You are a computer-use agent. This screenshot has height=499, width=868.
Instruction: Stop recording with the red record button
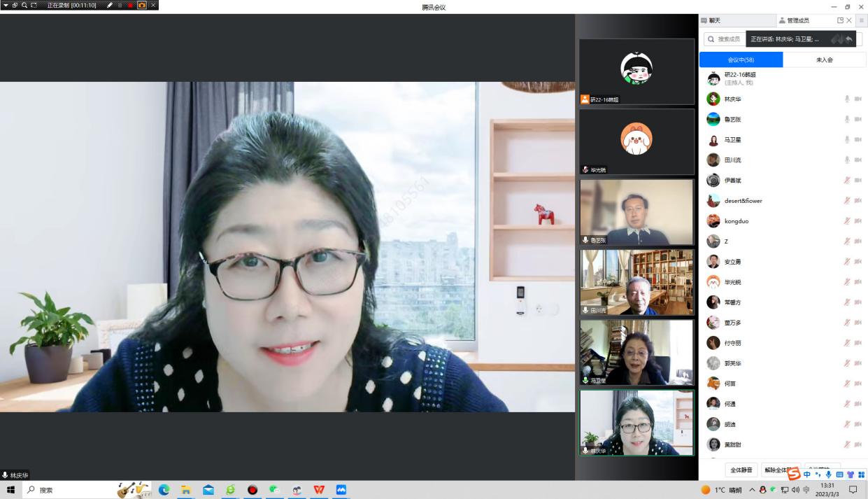[130, 5]
